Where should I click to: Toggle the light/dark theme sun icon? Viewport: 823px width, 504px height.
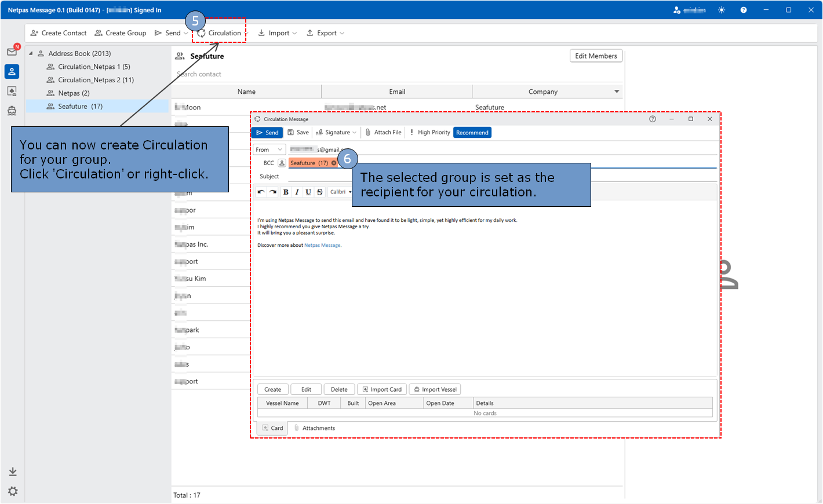[722, 10]
